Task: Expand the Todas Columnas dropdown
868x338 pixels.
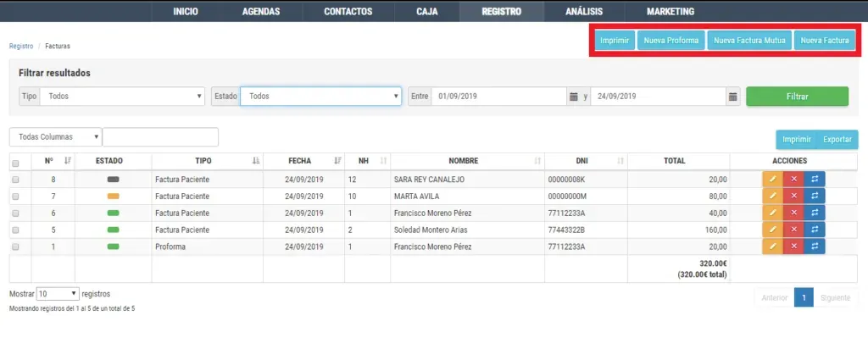Action: pyautogui.click(x=56, y=136)
